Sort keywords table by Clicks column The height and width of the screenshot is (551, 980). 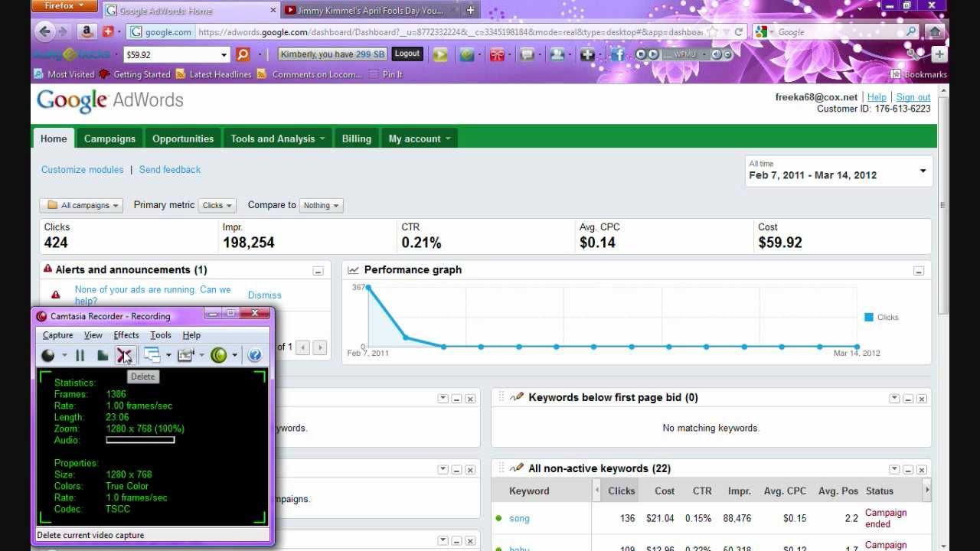621,491
